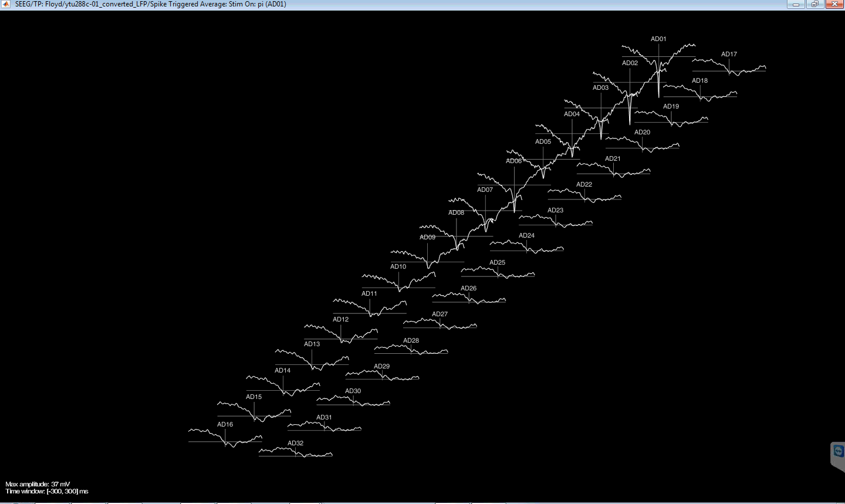Click the AD28 channel label
This screenshot has height=504, width=845.
point(411,341)
